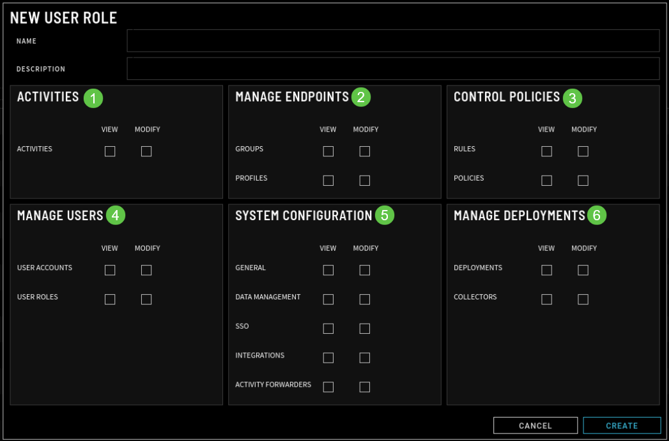Check the Modify box for Policies
Screen dimensions: 669x441
click(x=583, y=180)
